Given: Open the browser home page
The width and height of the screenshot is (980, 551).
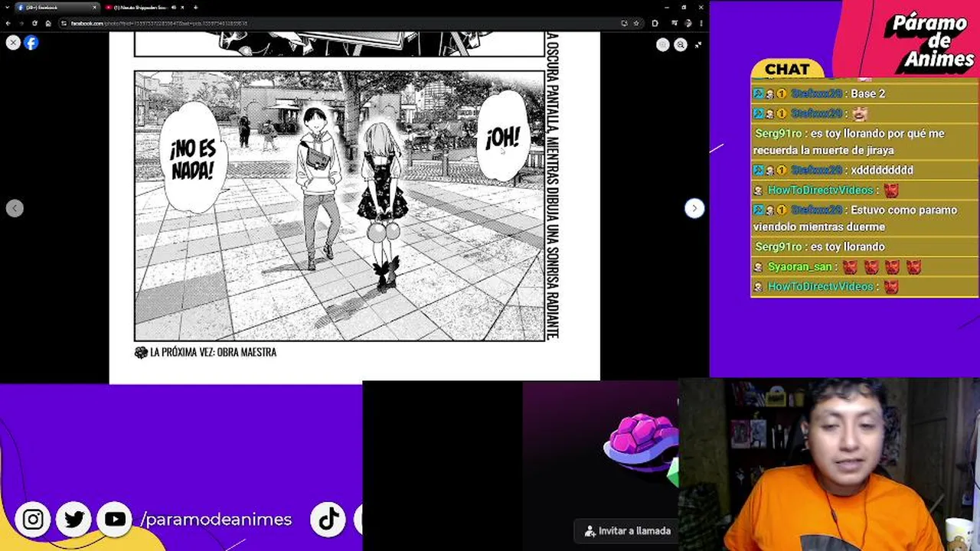Looking at the screenshot, I should click(47, 23).
